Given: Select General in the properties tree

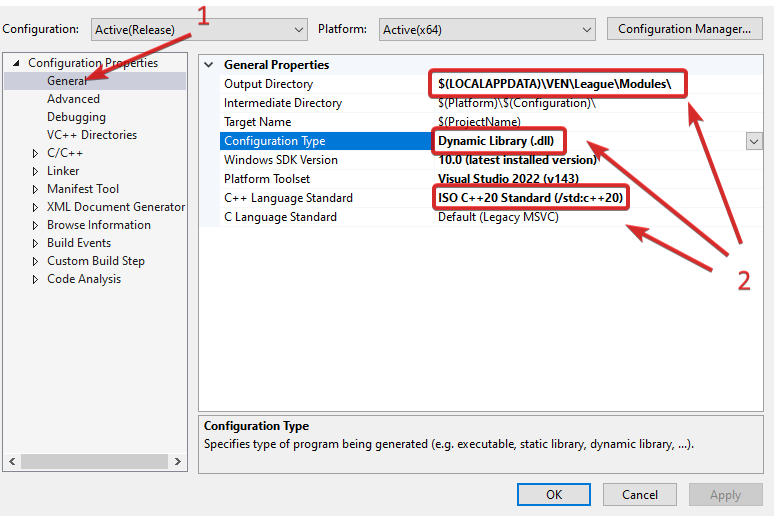Looking at the screenshot, I should 67,81.
